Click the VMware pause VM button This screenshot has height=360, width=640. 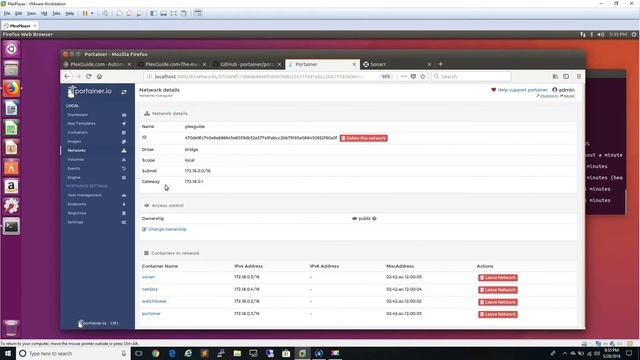(x=85, y=13)
